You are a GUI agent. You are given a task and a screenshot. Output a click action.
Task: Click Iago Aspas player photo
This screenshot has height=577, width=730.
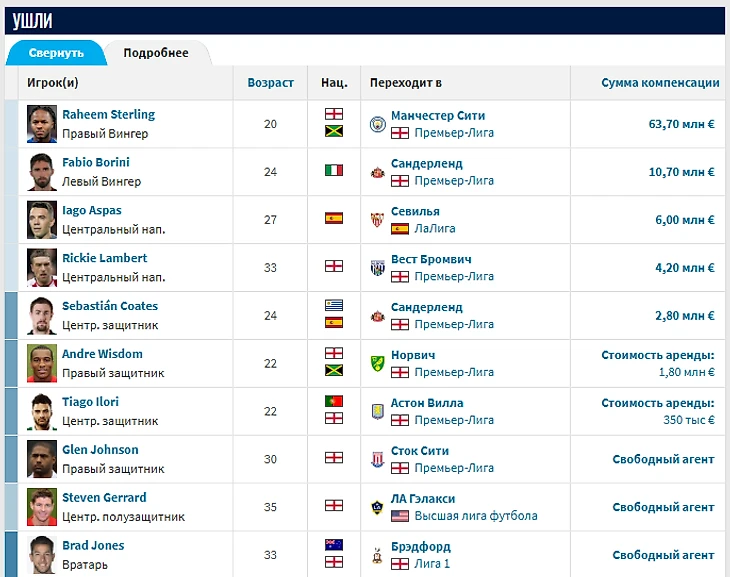(x=41, y=220)
